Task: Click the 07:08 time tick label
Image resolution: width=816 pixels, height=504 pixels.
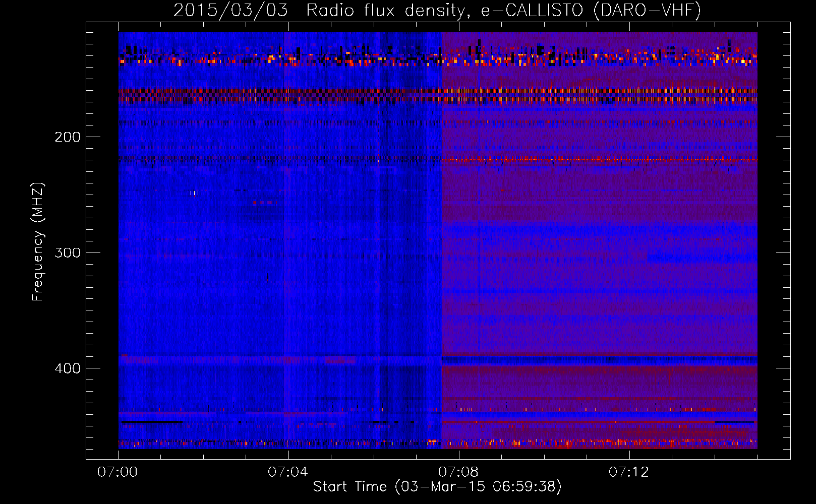Action: [458, 472]
